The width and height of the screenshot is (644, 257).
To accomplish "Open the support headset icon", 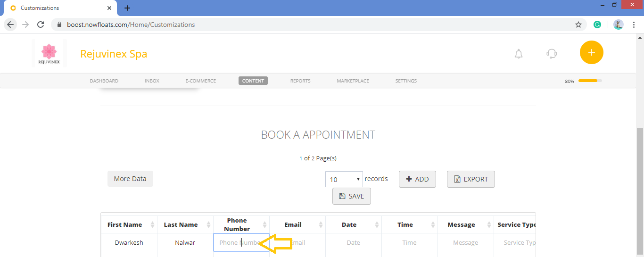I will coord(552,54).
